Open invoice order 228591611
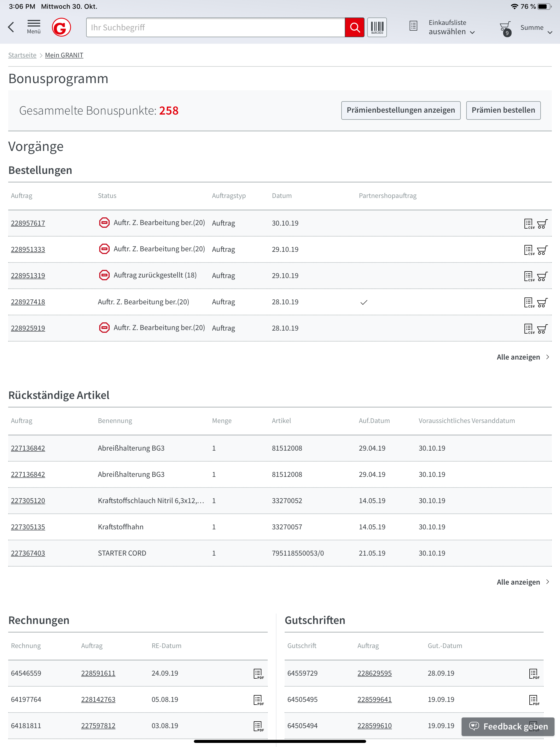This screenshot has width=560, height=747. pyautogui.click(x=98, y=673)
